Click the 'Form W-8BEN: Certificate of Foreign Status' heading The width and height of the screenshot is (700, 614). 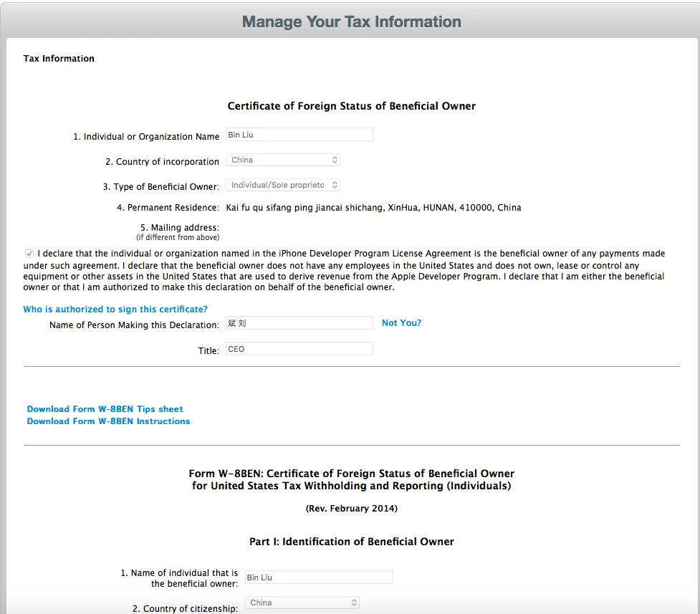352,479
